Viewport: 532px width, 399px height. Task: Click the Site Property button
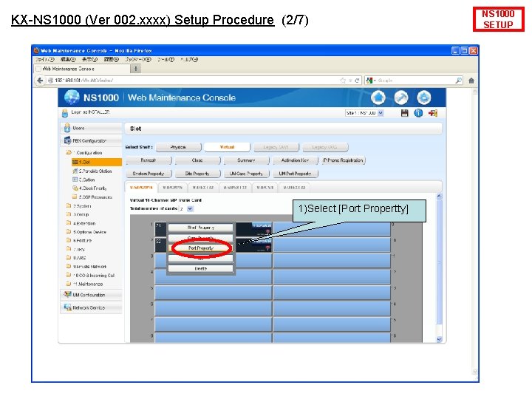pyautogui.click(x=197, y=174)
